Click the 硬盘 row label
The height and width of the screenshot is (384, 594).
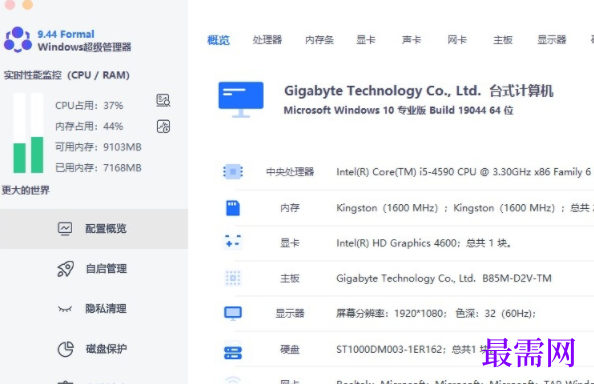point(290,349)
